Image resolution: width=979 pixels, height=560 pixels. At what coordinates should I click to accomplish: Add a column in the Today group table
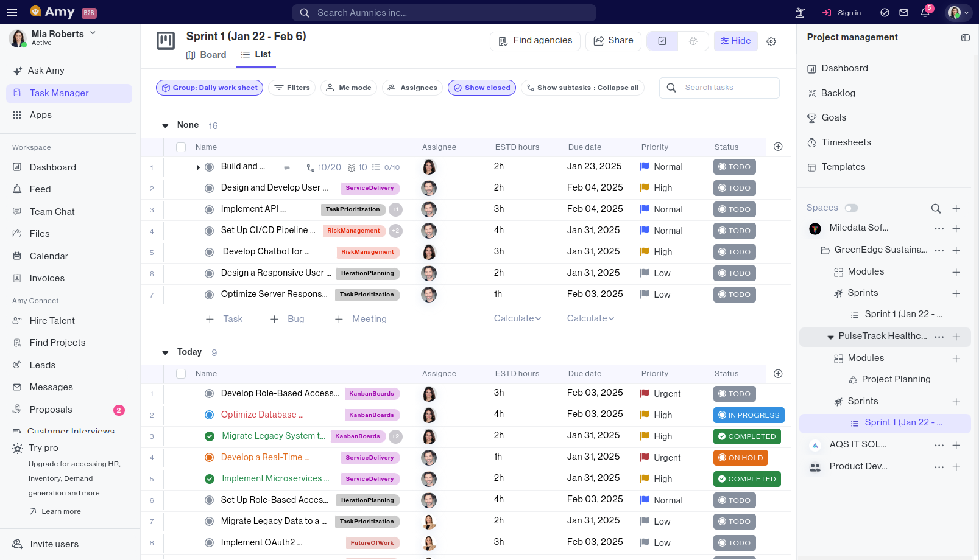tap(778, 374)
